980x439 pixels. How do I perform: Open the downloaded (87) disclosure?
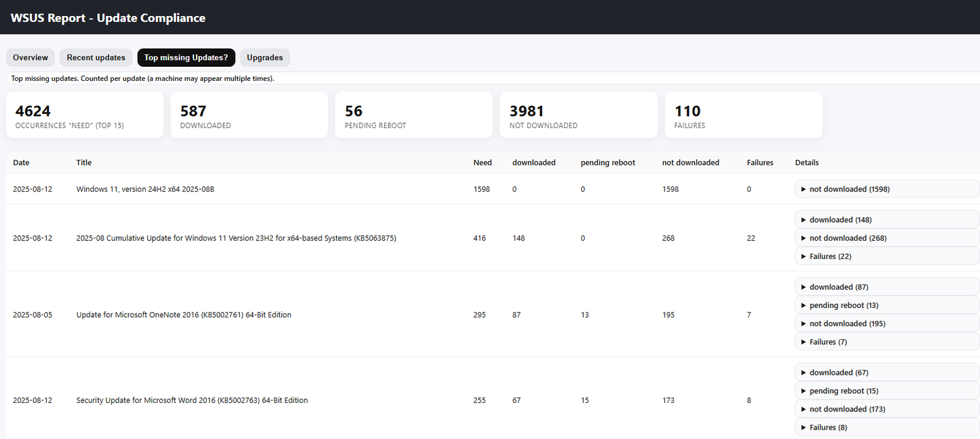click(x=838, y=287)
